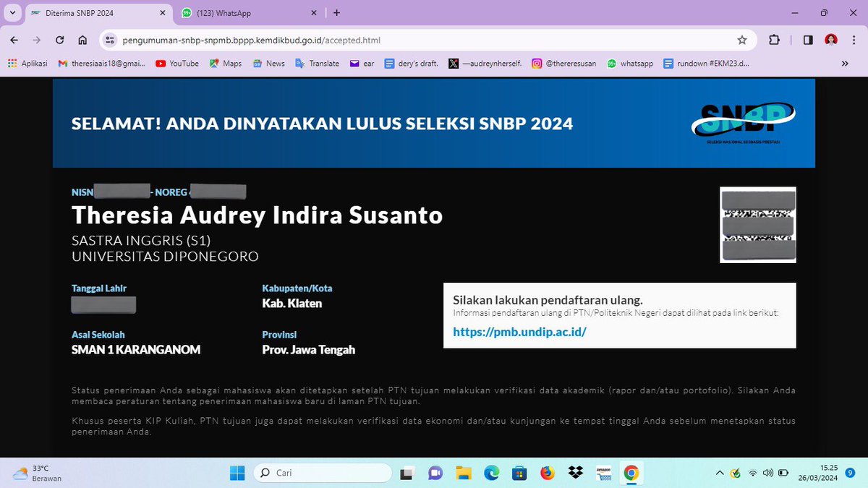
Task: Close the Diterima SNBP 2024 tab
Action: point(162,13)
